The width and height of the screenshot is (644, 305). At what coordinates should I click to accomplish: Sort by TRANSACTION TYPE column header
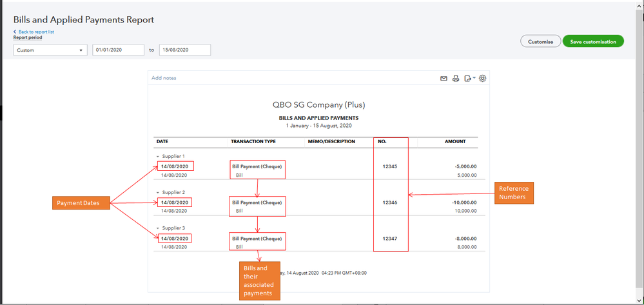pyautogui.click(x=253, y=141)
